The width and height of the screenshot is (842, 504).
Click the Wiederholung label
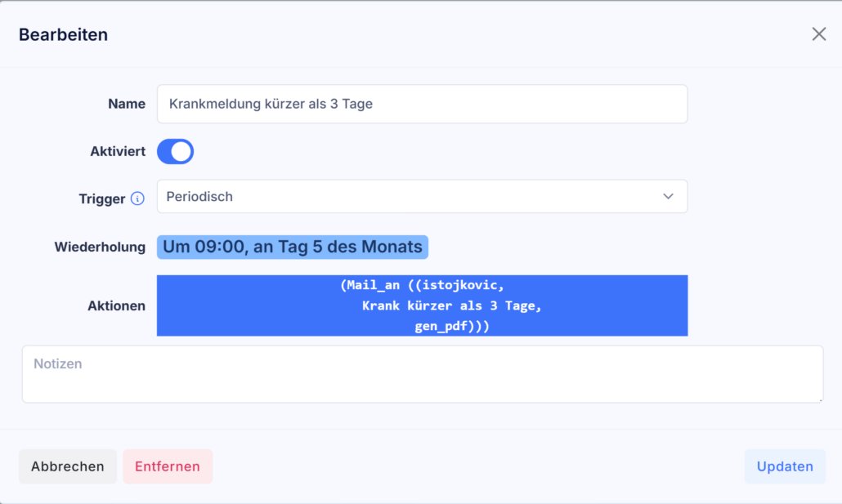[100, 247]
